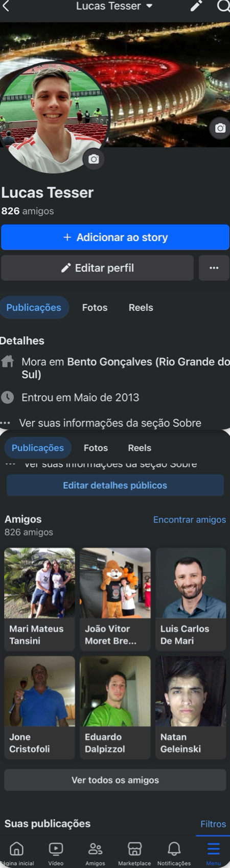Open Notificações bell icon

(x=174, y=853)
